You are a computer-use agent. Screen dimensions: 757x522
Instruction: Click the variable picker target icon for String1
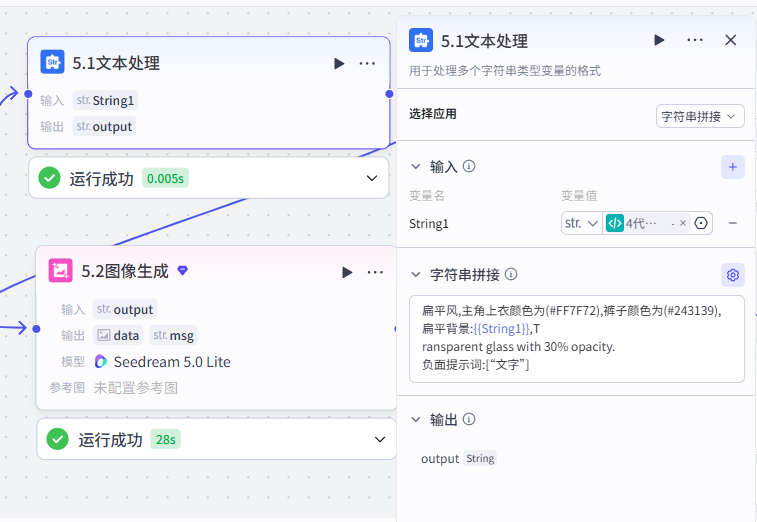(x=701, y=223)
